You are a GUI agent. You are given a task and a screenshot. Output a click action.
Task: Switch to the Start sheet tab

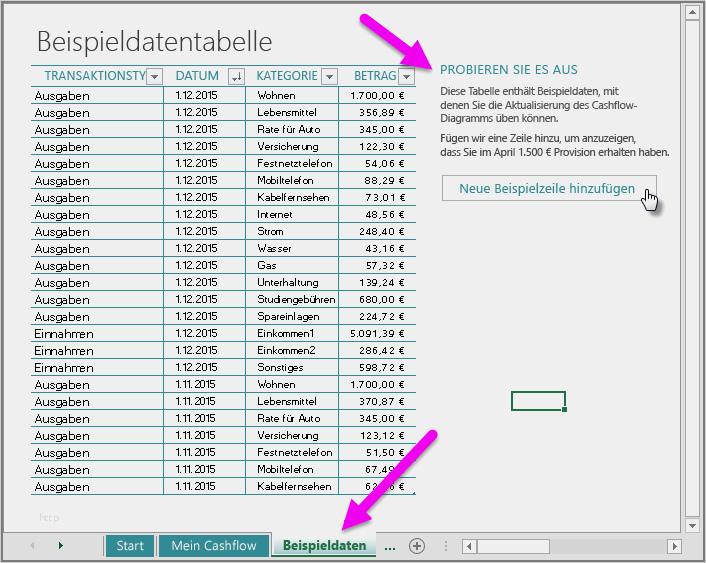130,546
